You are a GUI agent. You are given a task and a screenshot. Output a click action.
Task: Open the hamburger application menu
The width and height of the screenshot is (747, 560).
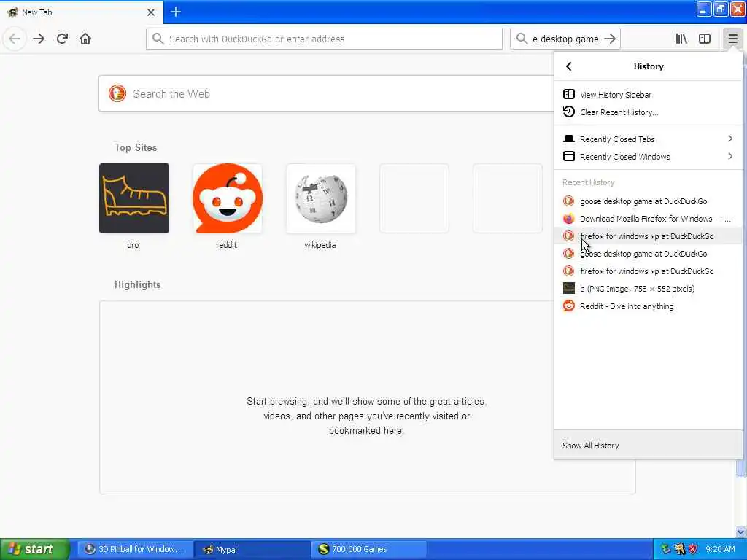point(732,39)
